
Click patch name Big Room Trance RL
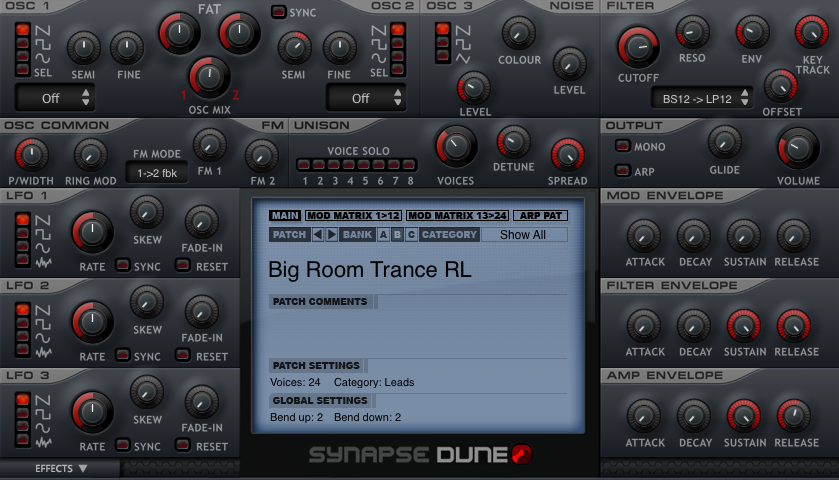click(x=370, y=269)
